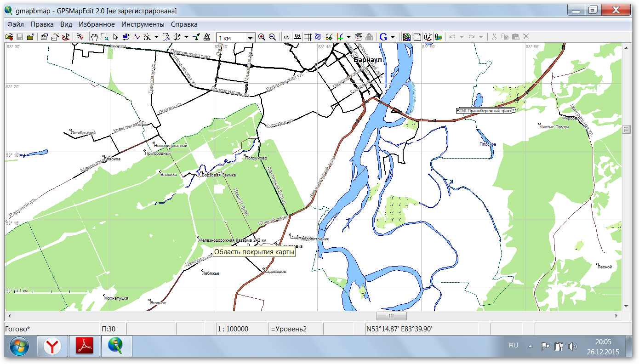Screen dimensions: 639x364
Task: Click the 'Р256 Правобережный тракт' road label
Action: click(485, 110)
